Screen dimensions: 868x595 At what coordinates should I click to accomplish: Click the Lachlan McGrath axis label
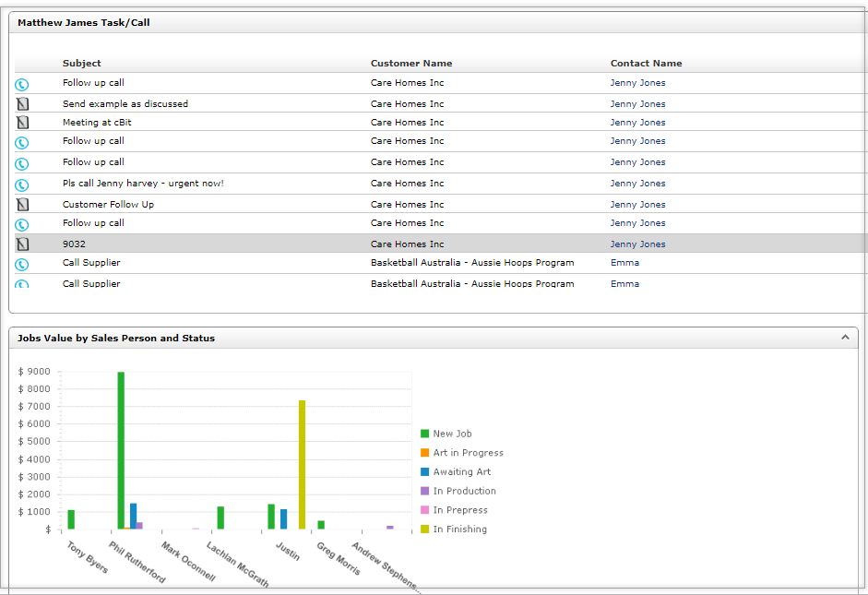[x=237, y=564]
